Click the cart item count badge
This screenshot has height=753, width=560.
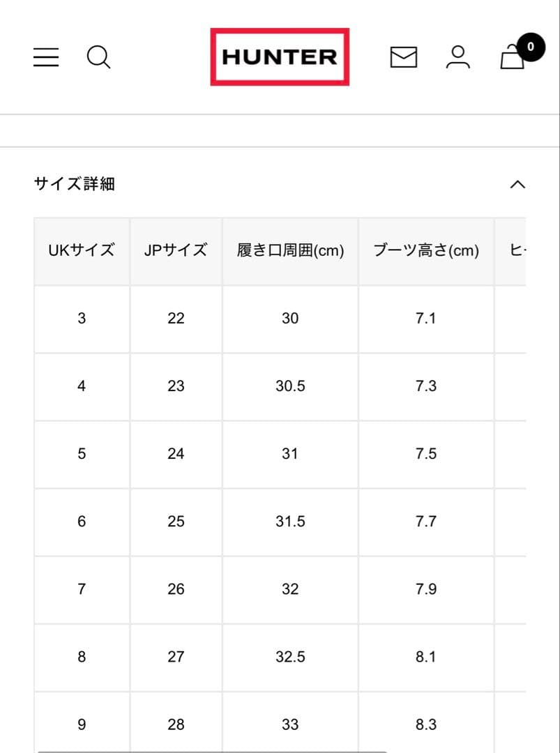531,46
